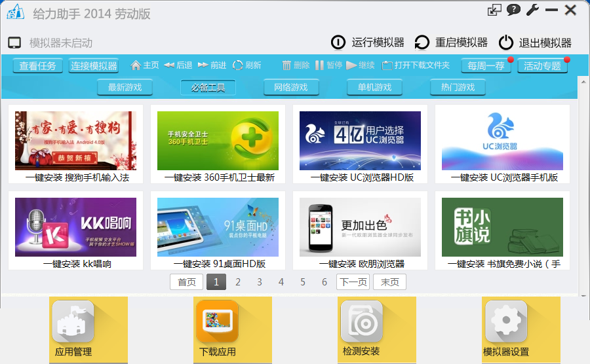Click 一键安装 360手机卫士最新 link
This screenshot has width=590, height=364.
pos(220,177)
